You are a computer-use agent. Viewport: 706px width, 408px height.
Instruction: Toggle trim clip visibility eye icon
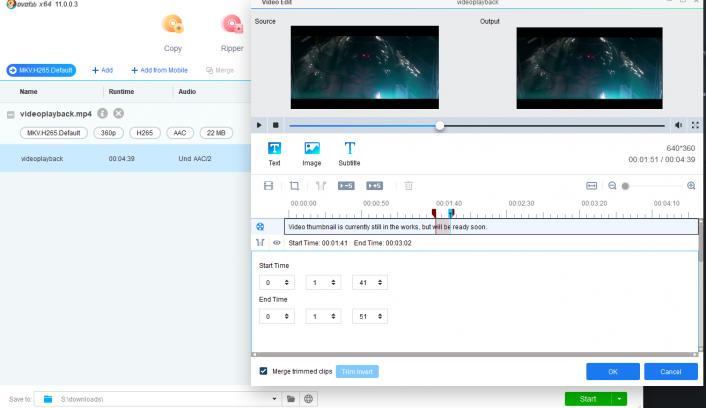pyautogui.click(x=276, y=243)
